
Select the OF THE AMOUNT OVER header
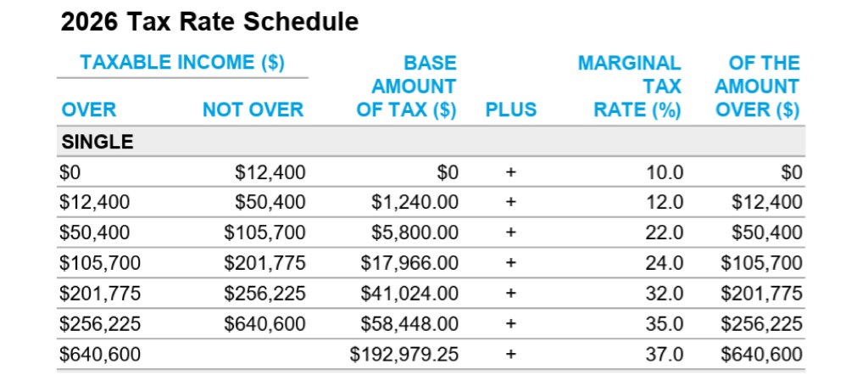point(757,87)
